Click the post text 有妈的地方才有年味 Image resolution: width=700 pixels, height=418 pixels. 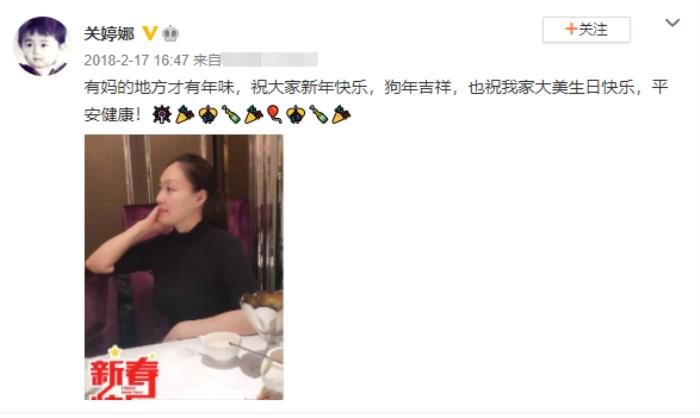[x=159, y=88]
